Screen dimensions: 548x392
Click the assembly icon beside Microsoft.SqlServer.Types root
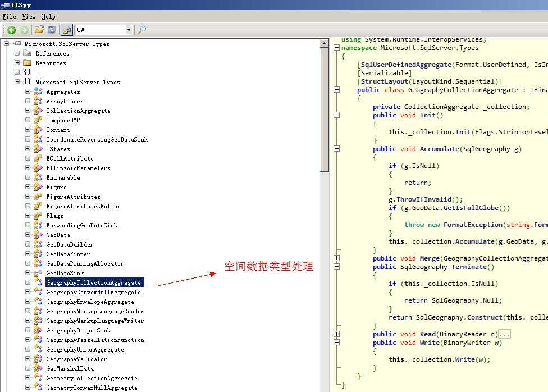coord(18,44)
